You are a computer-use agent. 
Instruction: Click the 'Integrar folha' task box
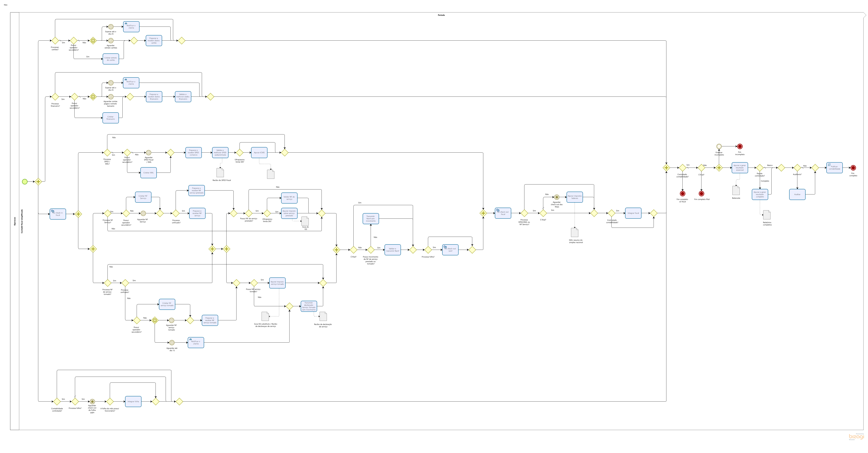[133, 402]
